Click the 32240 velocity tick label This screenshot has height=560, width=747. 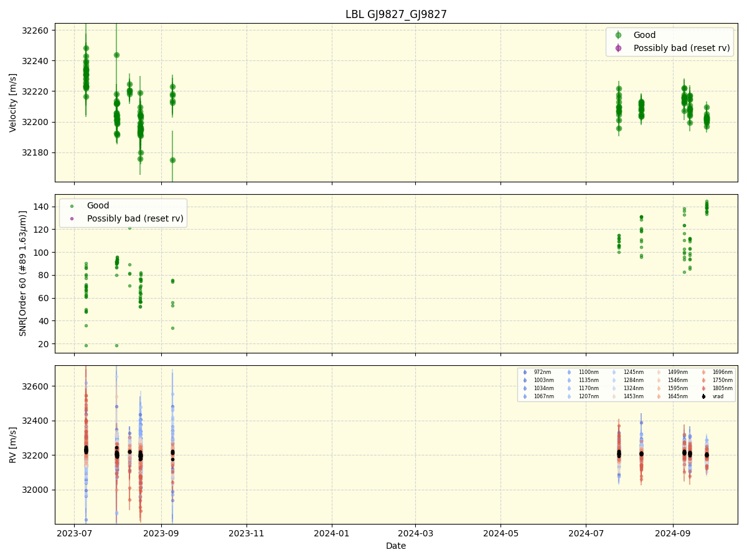36,61
